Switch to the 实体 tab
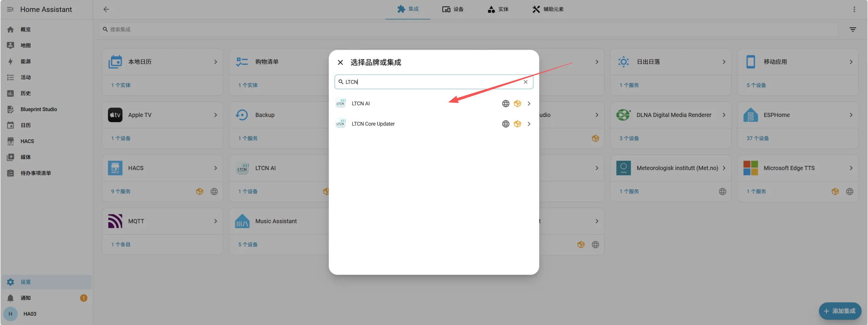Image resolution: width=868 pixels, height=325 pixels. pos(498,9)
